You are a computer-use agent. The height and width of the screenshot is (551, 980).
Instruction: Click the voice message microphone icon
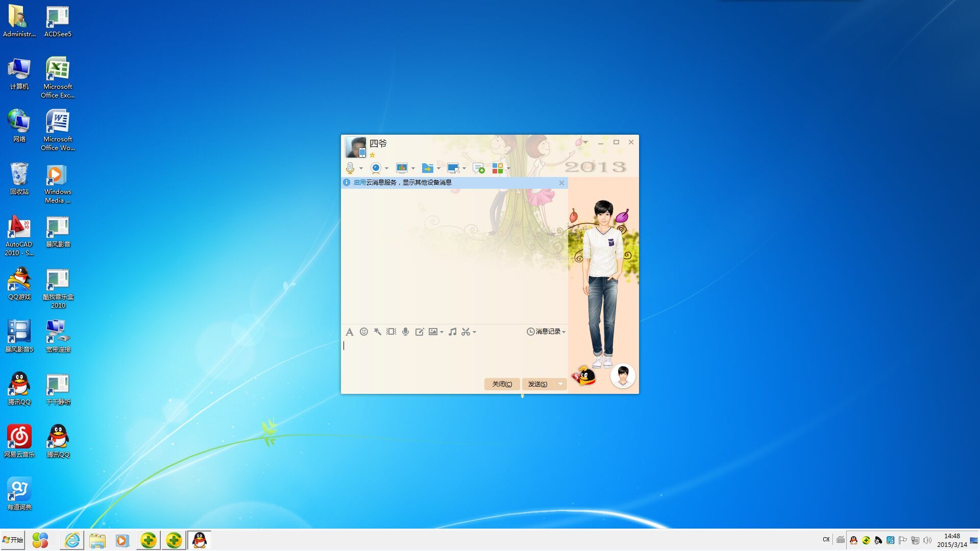(405, 332)
